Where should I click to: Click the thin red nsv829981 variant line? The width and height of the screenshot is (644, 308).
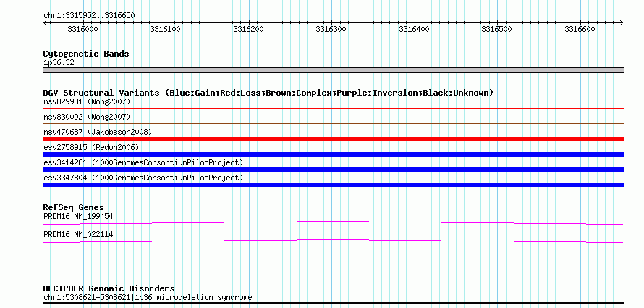coord(333,109)
